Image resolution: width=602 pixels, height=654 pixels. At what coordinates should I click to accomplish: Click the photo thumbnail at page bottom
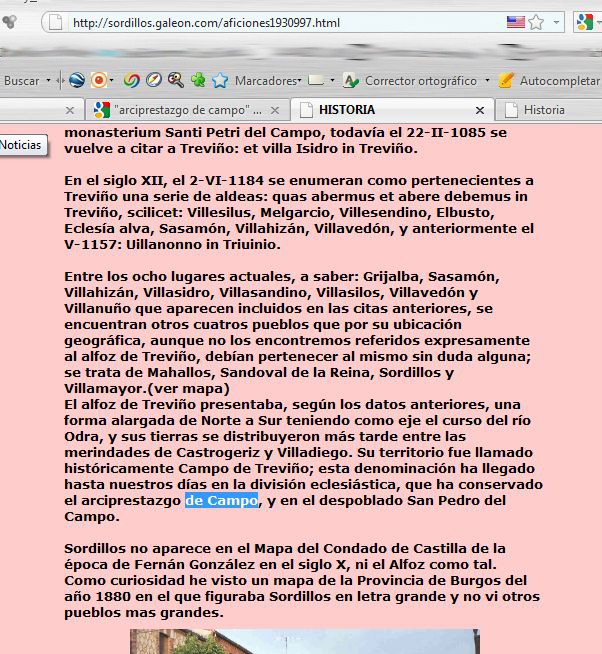click(x=305, y=641)
